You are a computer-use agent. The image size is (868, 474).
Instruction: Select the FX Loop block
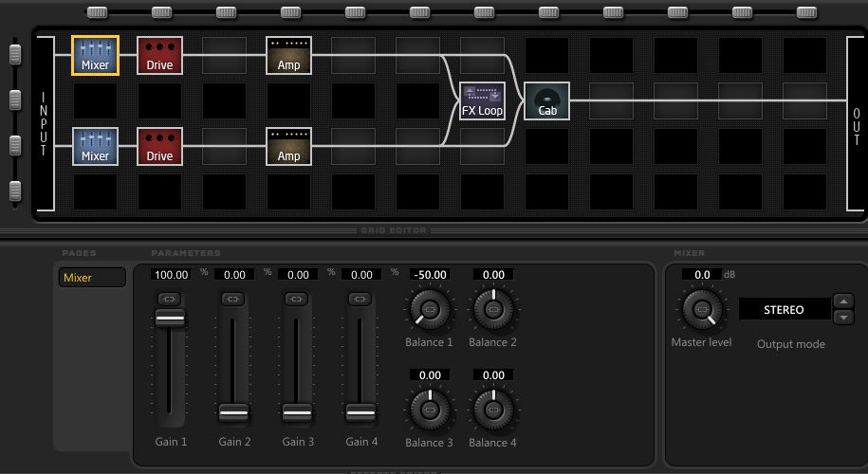pos(482,100)
